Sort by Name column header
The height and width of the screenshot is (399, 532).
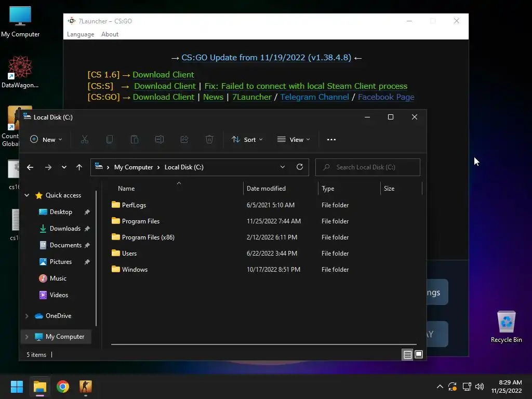pos(126,188)
